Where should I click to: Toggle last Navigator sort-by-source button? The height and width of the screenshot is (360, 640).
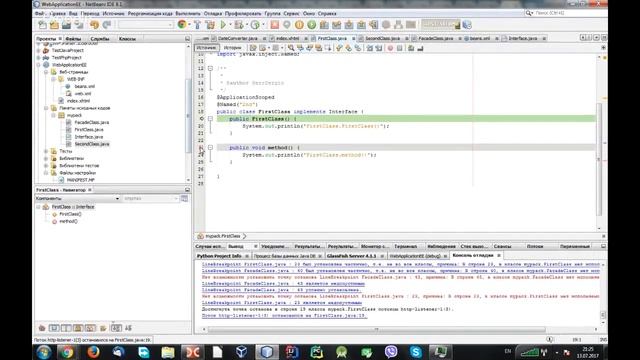pyautogui.click(x=129, y=328)
